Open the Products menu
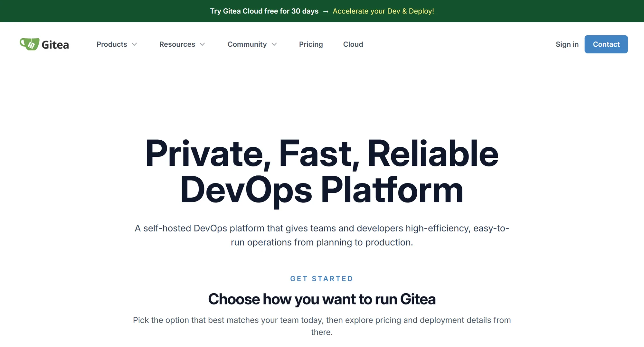This screenshot has height=347, width=644. pos(112,44)
